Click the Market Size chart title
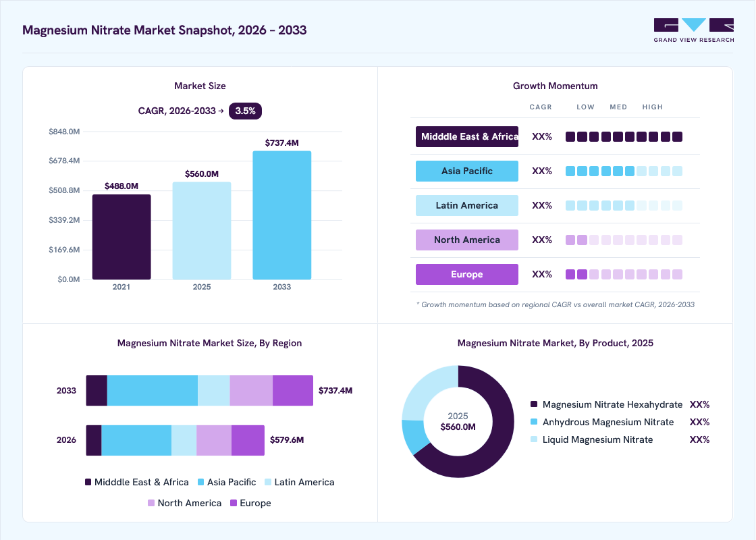 pyautogui.click(x=200, y=86)
